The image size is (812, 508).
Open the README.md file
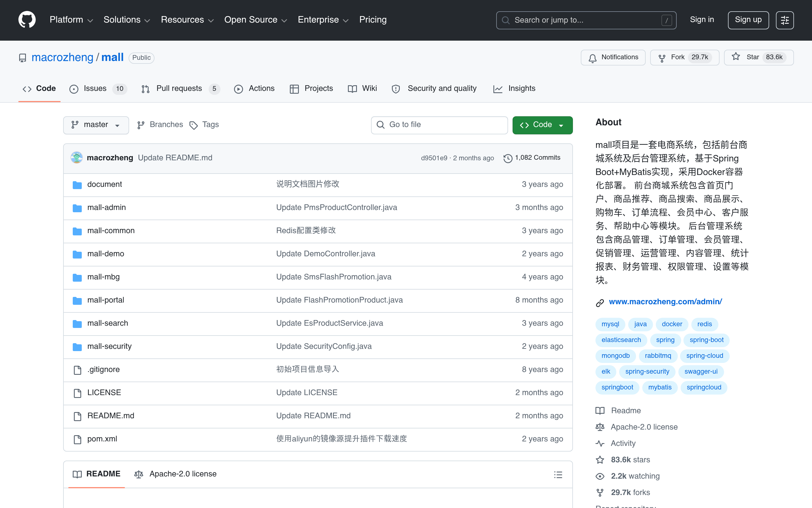[111, 416]
